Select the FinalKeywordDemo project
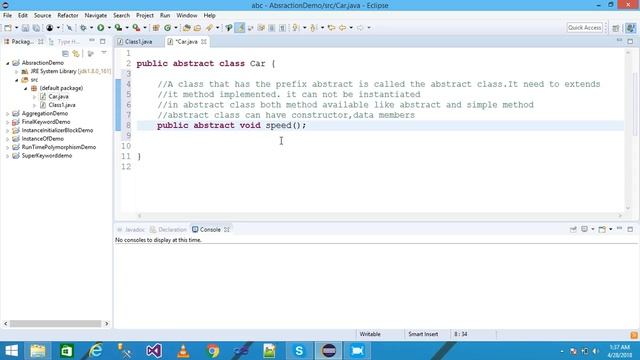Screen dimensions: 640x360 [46, 122]
